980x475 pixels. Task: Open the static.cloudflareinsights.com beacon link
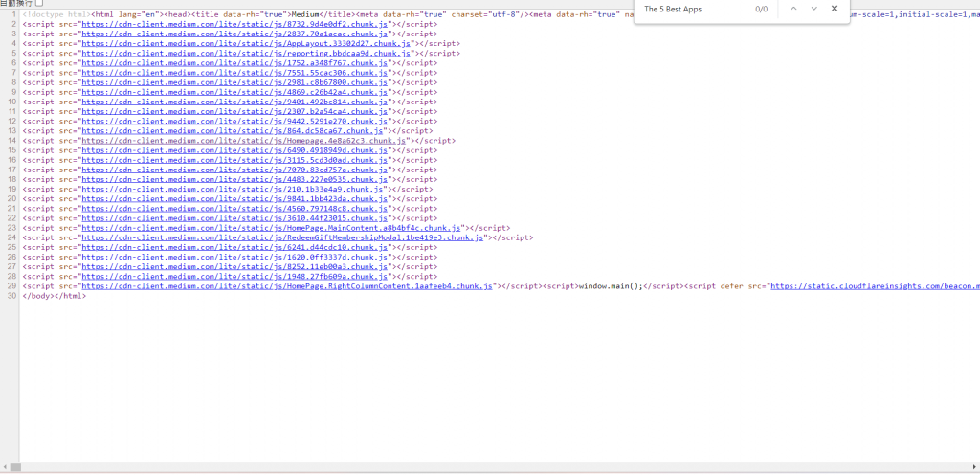(x=875, y=285)
